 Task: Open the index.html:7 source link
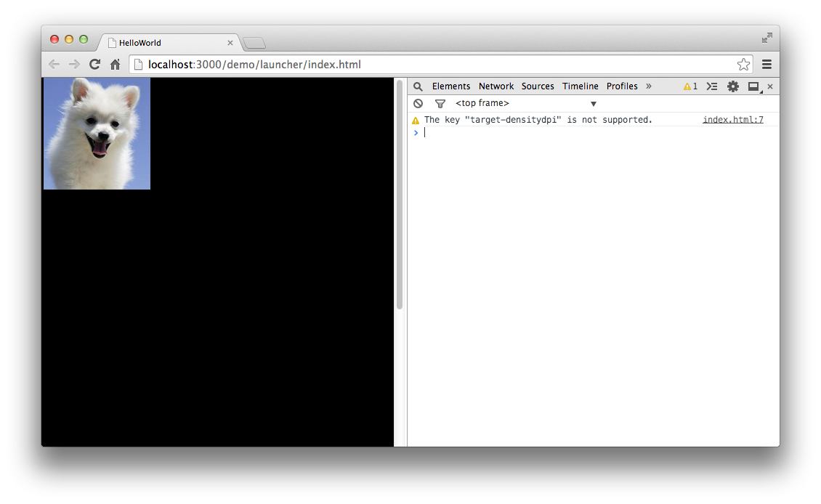[x=732, y=120]
